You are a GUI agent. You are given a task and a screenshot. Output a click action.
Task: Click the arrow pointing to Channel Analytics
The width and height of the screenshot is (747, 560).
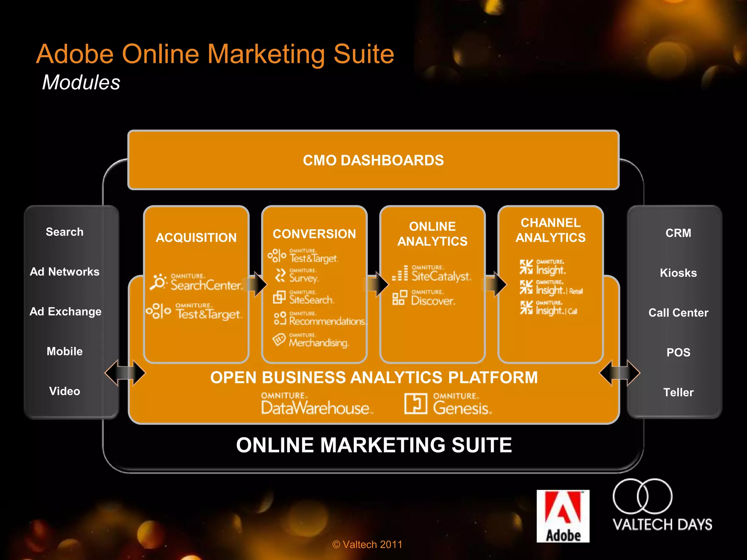click(x=495, y=284)
